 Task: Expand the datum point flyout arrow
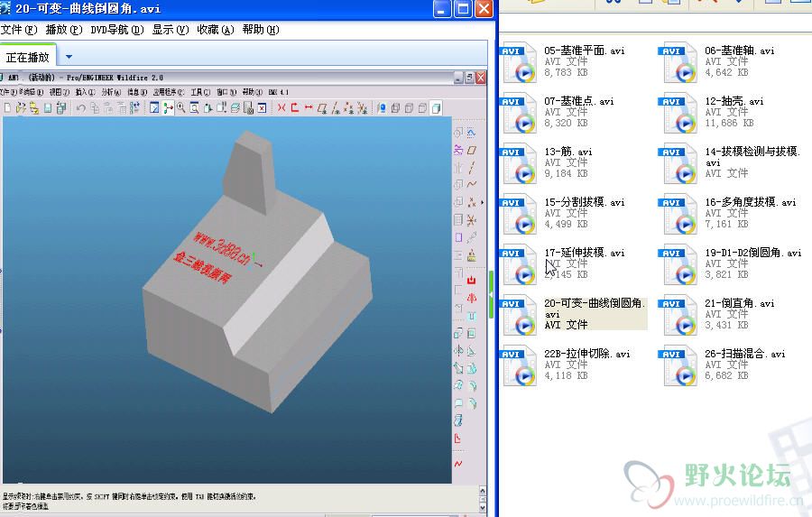[x=483, y=202]
